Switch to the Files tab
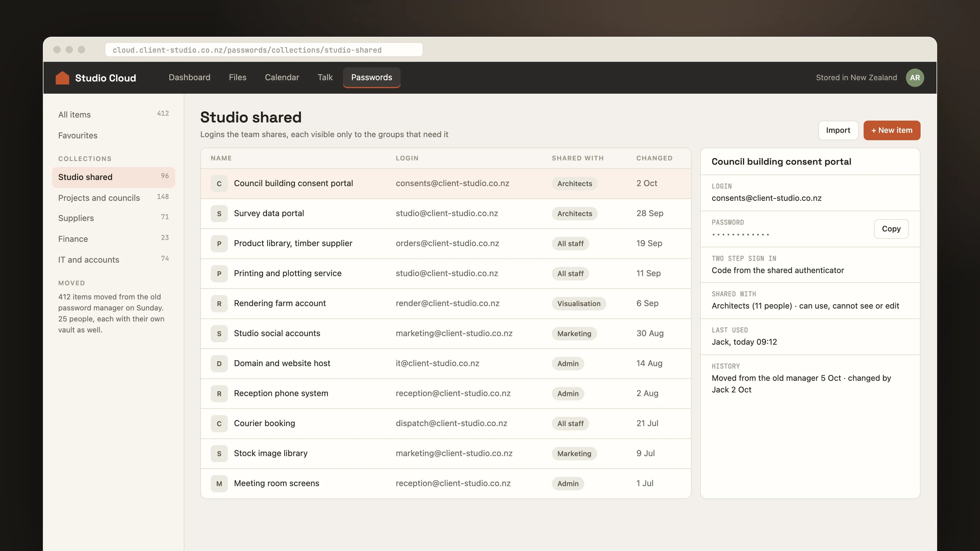This screenshot has height=551, width=980. pos(237,77)
